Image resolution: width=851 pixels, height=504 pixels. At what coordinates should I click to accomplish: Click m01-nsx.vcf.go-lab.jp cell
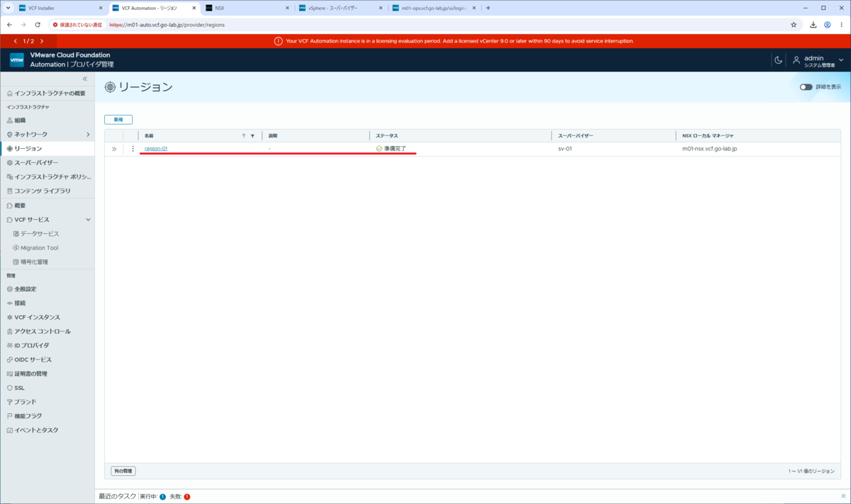click(709, 149)
